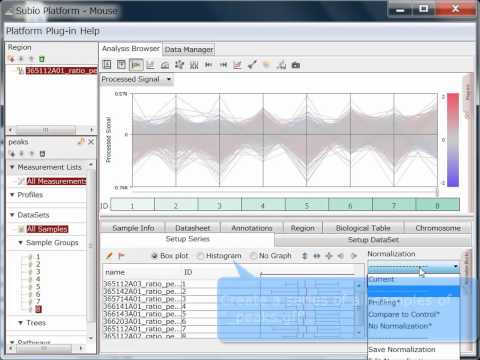This screenshot has height=360, width=480.
Task: Open the Processed Signal dropdown
Action: pos(137,79)
